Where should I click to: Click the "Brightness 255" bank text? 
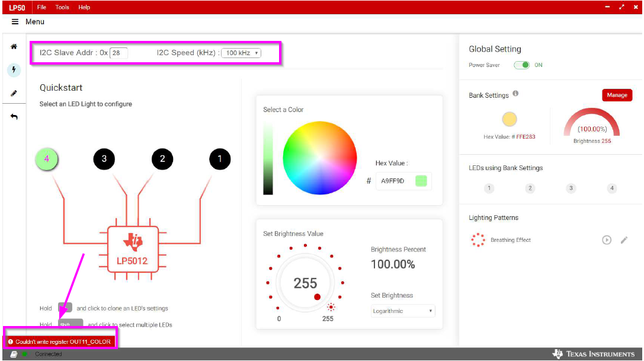pyautogui.click(x=592, y=141)
